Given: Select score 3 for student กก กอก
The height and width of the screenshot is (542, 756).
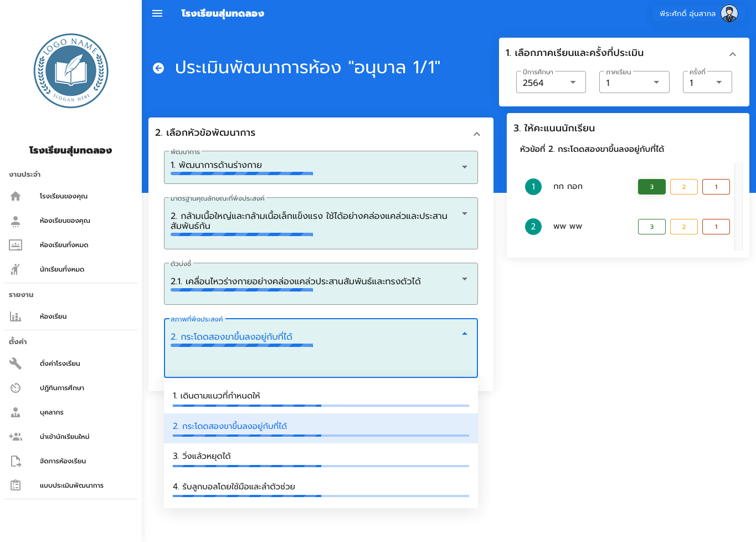Looking at the screenshot, I should [651, 187].
